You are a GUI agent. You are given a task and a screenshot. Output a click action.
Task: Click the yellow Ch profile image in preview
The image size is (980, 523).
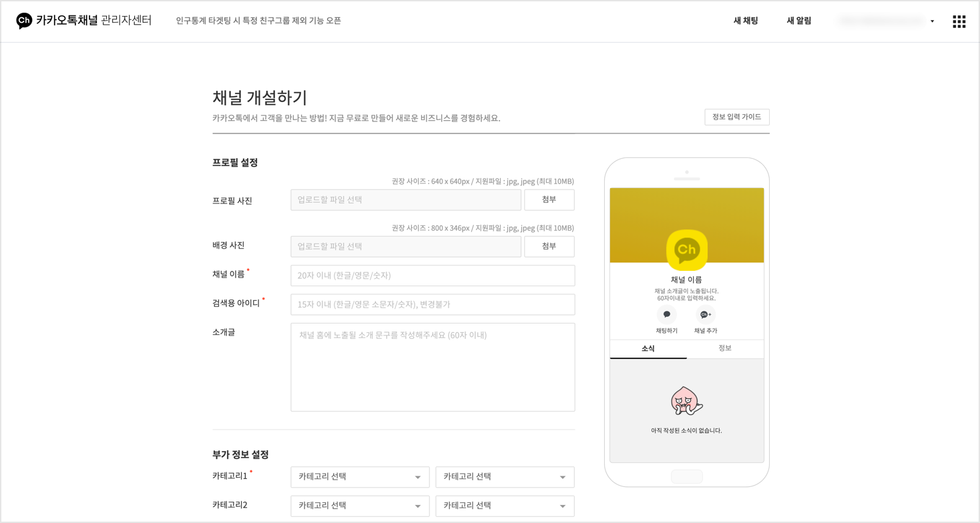coord(686,250)
